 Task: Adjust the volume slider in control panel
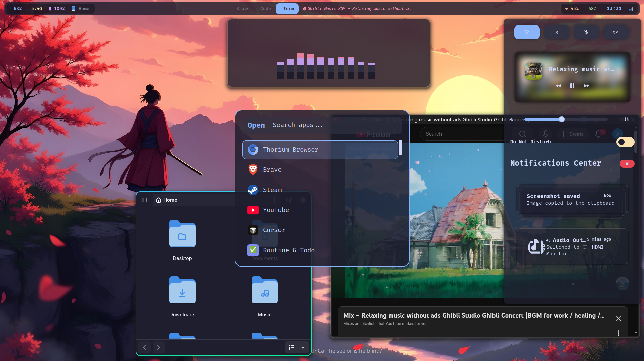click(x=566, y=119)
